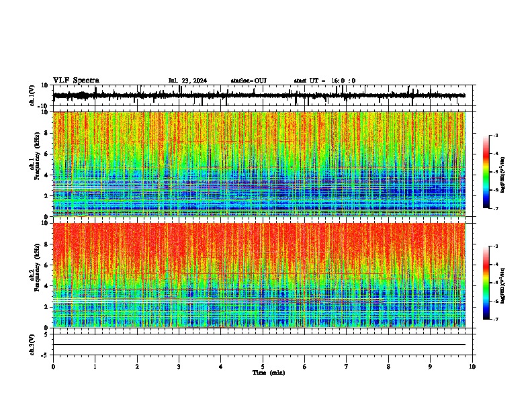The width and height of the screenshot is (532, 411).
Task: Click the 'VLF Spectra' title text
Action: (76, 81)
